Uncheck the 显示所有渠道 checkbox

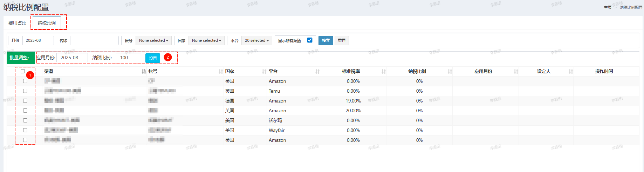point(310,40)
